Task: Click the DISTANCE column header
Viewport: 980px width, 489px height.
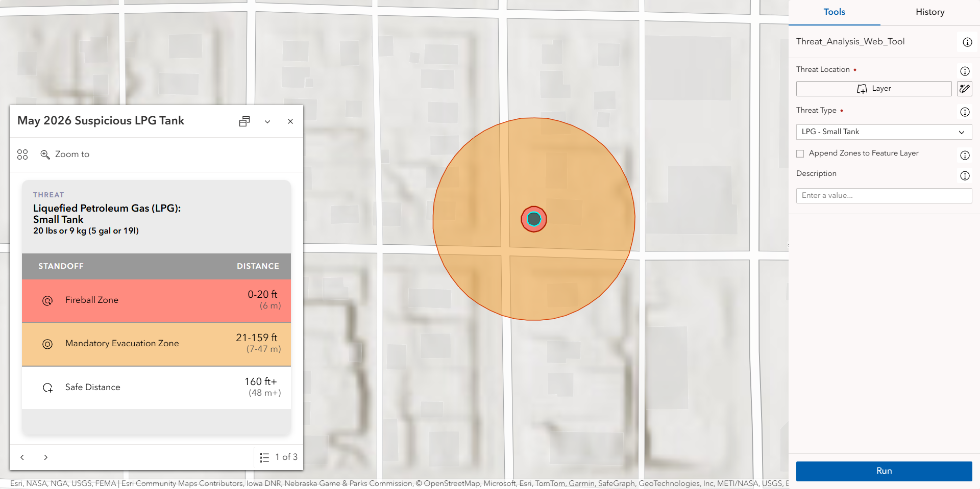Action: [x=258, y=266]
